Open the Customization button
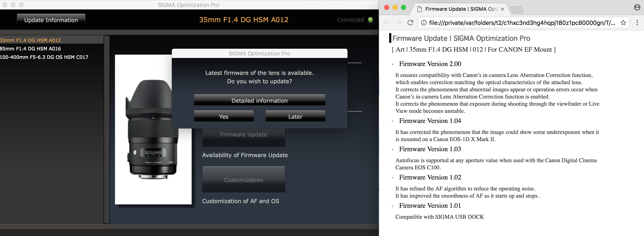 243,179
